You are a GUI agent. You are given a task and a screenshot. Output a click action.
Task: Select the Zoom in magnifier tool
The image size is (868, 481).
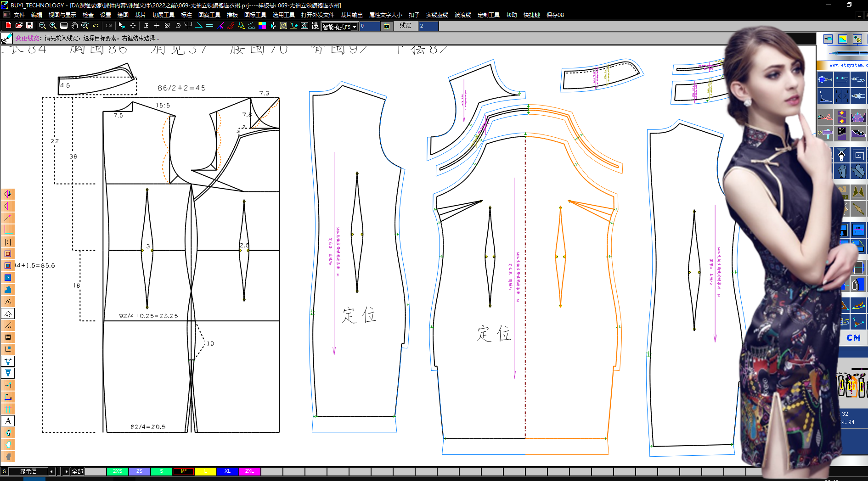click(x=53, y=26)
